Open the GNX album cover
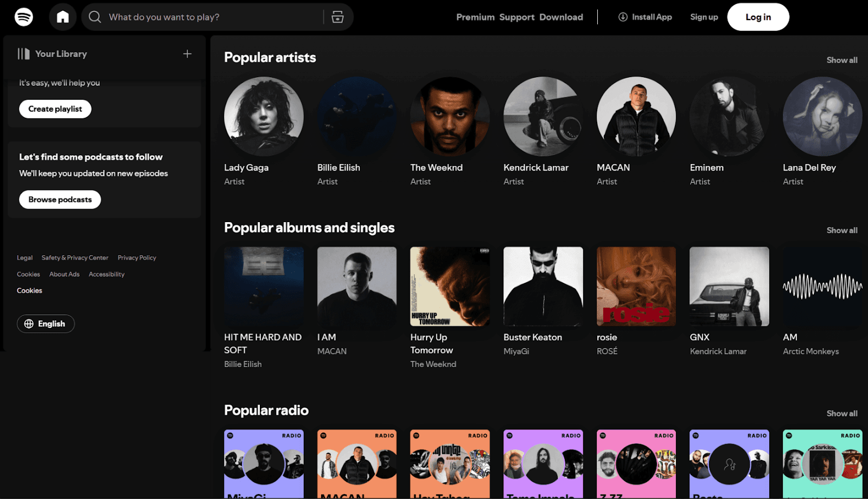 pos(729,287)
